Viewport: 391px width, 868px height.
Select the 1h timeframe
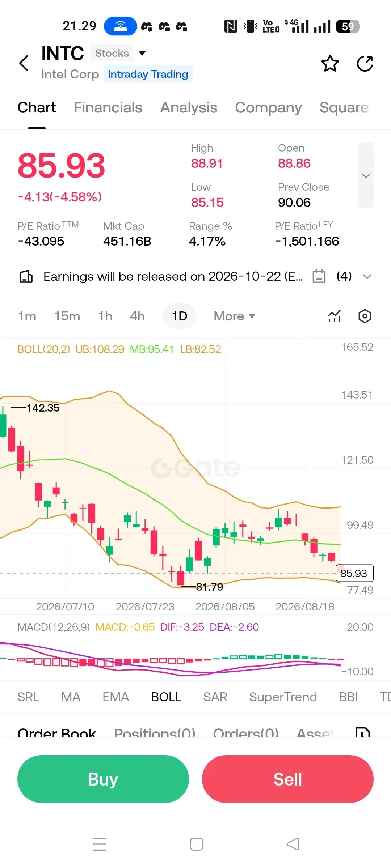[105, 316]
